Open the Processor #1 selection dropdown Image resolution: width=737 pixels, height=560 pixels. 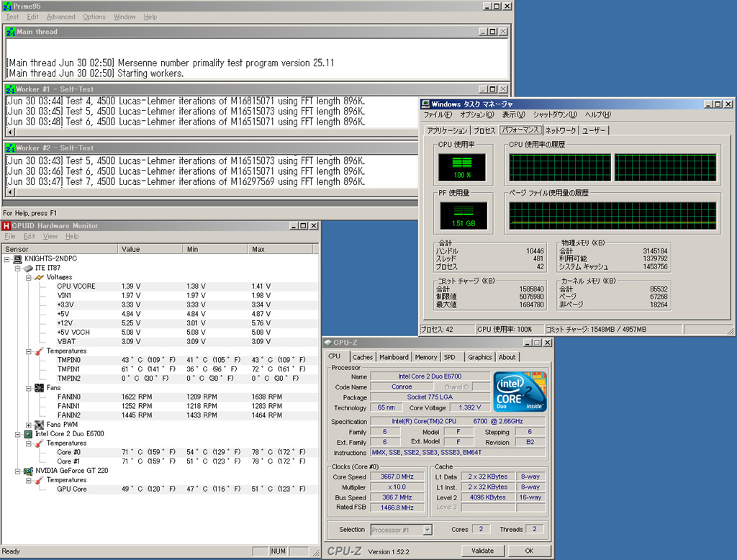tap(427, 530)
